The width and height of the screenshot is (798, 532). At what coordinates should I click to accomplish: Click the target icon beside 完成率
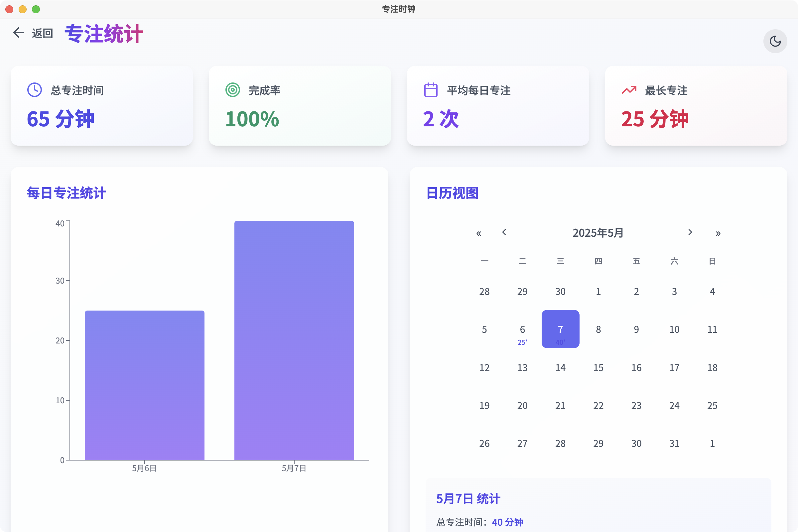tap(233, 90)
